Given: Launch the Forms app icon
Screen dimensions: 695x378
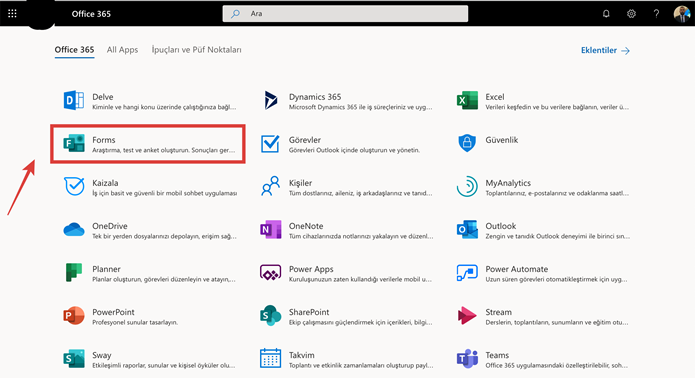Looking at the screenshot, I should tap(74, 144).
